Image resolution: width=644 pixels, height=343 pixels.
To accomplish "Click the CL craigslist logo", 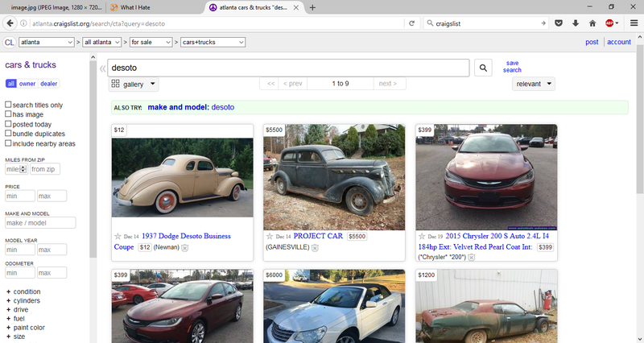I will pos(9,43).
